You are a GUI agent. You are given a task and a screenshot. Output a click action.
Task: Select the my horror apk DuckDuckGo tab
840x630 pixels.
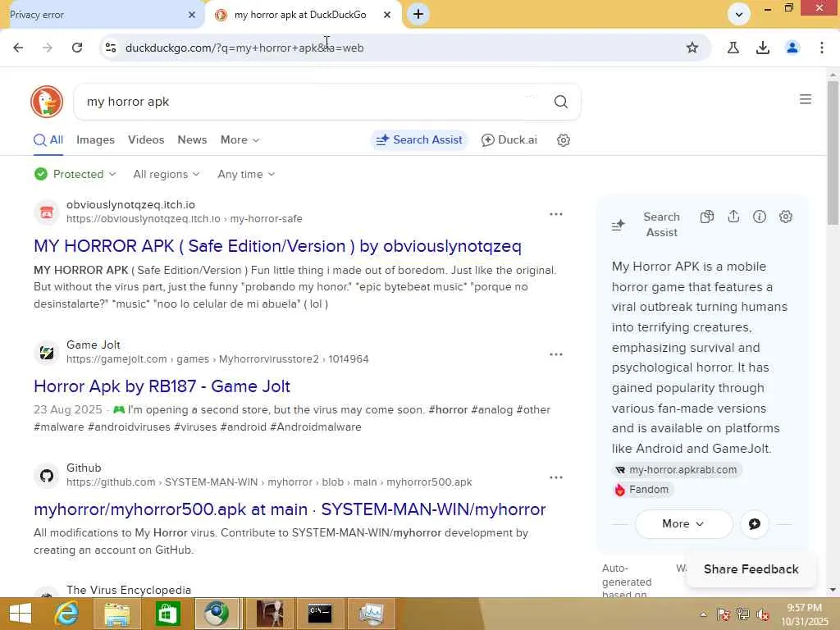click(301, 15)
